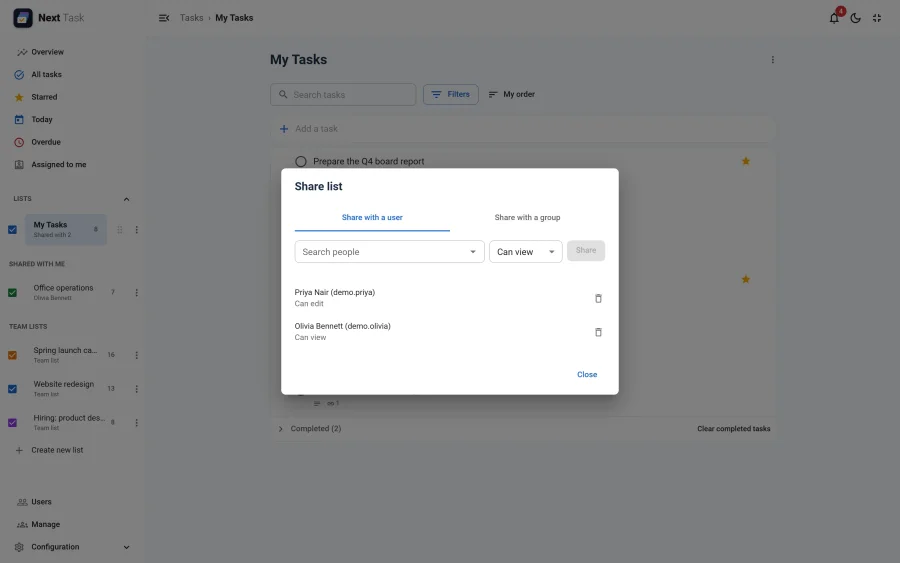Mark Prepare the Q4 board report complete
The image size is (900, 563).
click(x=301, y=162)
